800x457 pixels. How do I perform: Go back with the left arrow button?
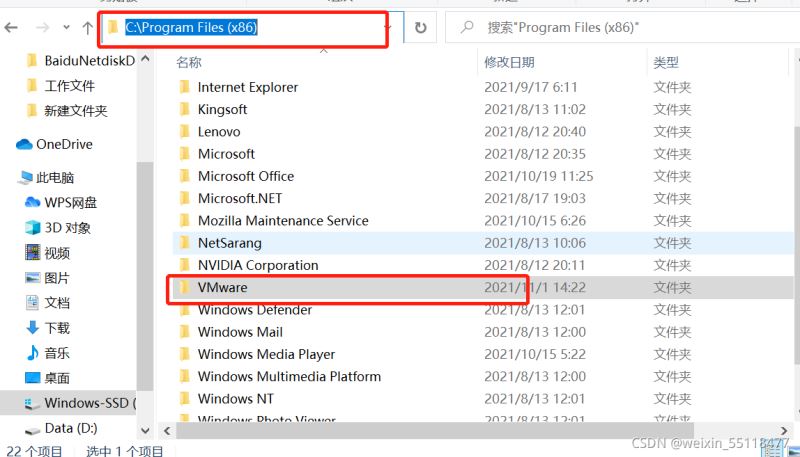point(11,28)
